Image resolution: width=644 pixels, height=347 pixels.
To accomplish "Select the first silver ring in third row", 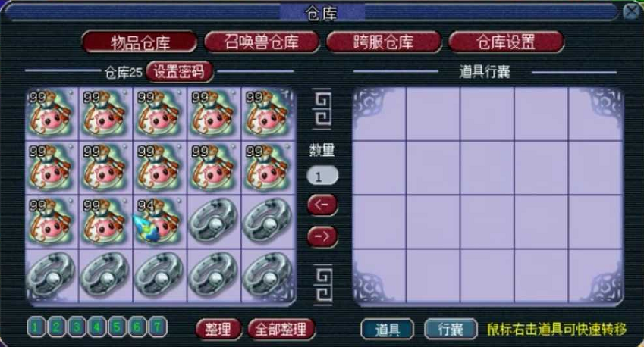I will (x=214, y=221).
